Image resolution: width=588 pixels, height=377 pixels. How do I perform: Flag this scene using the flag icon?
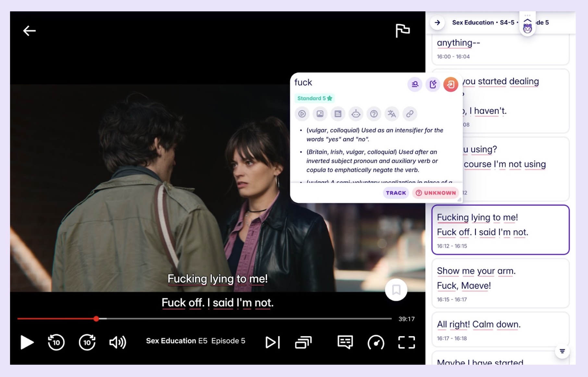[403, 30]
